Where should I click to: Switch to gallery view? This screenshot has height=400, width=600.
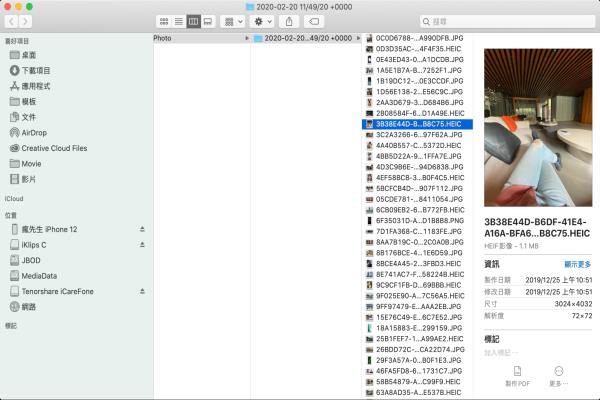coord(208,21)
